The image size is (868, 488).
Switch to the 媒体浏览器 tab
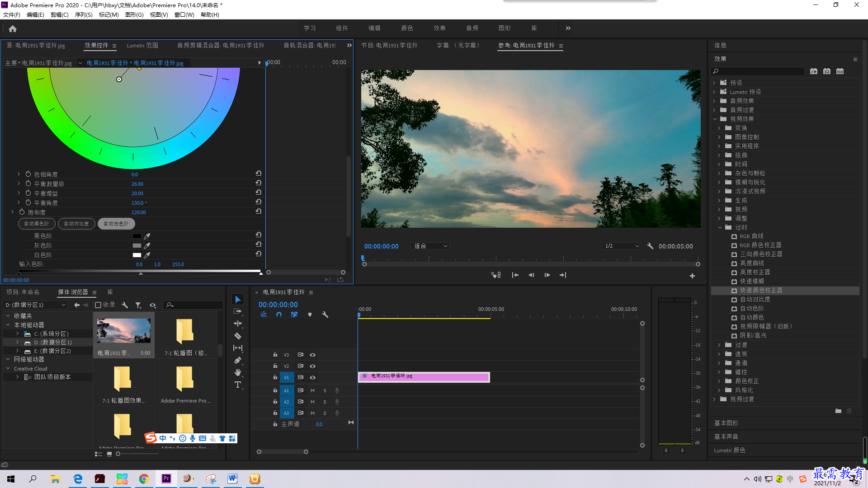[73, 292]
